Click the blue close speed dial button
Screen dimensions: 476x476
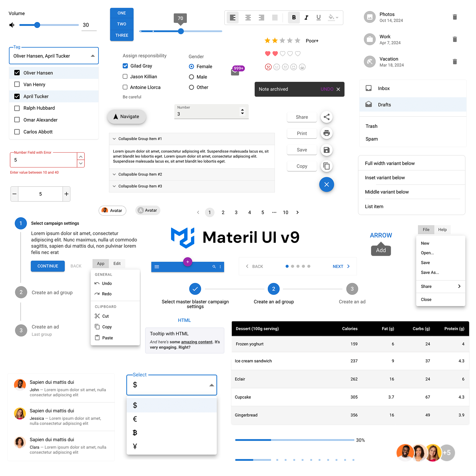point(326,184)
